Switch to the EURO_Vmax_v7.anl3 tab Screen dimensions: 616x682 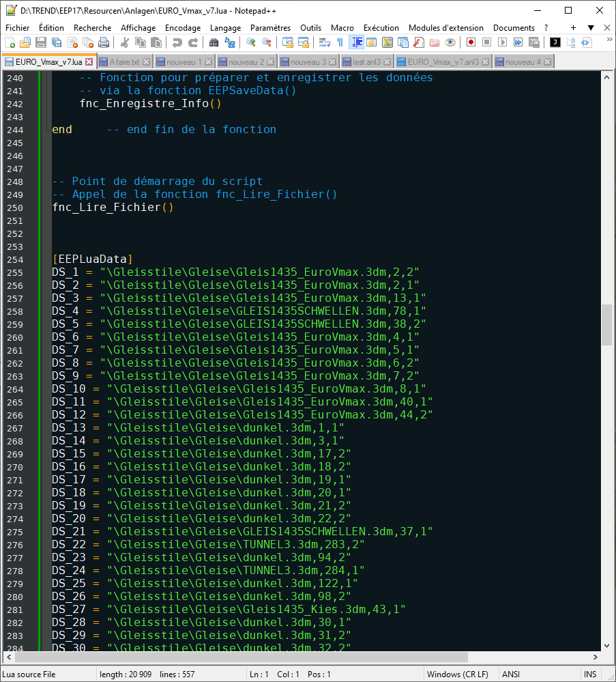click(x=443, y=61)
